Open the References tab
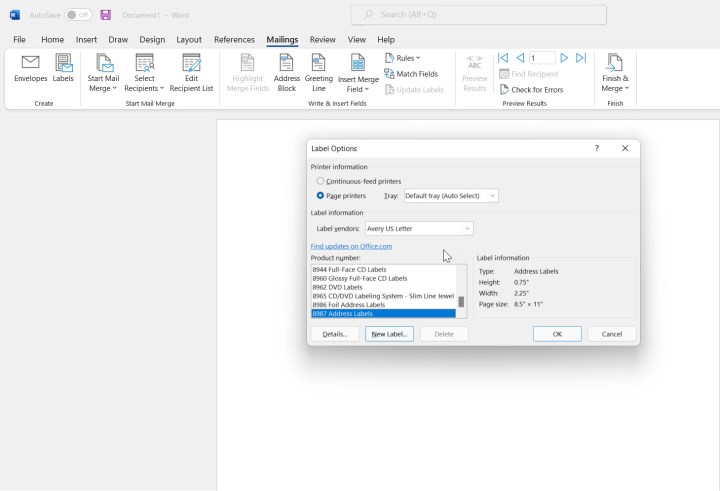 [x=234, y=39]
